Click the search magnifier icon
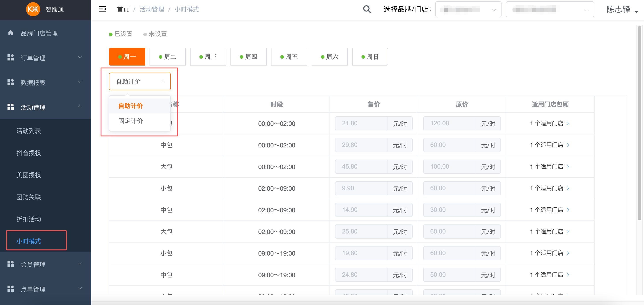 click(367, 9)
